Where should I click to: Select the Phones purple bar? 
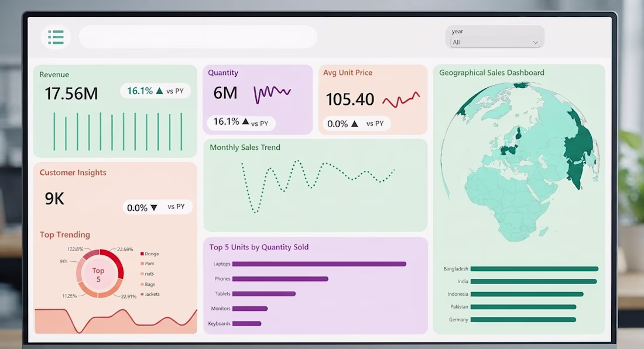click(280, 279)
